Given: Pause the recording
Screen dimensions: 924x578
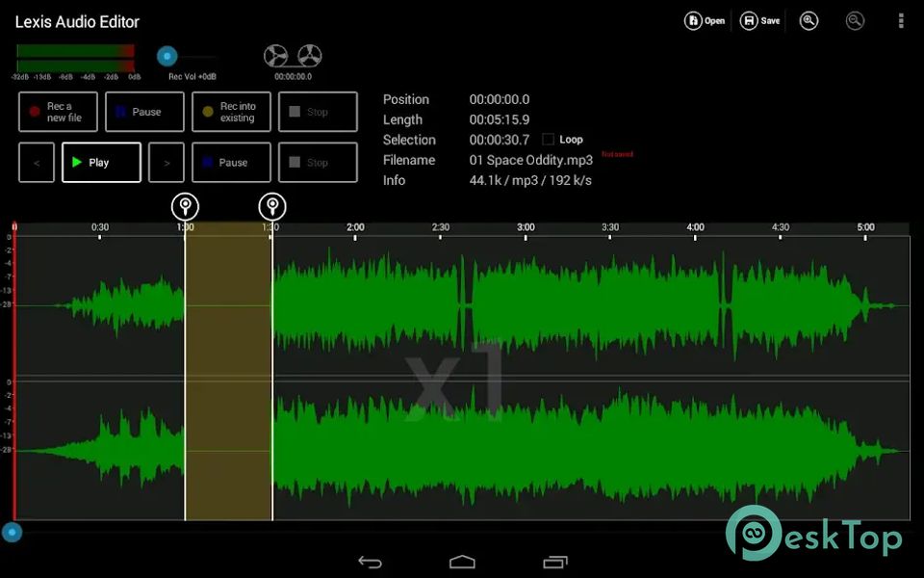Looking at the screenshot, I should (x=144, y=112).
